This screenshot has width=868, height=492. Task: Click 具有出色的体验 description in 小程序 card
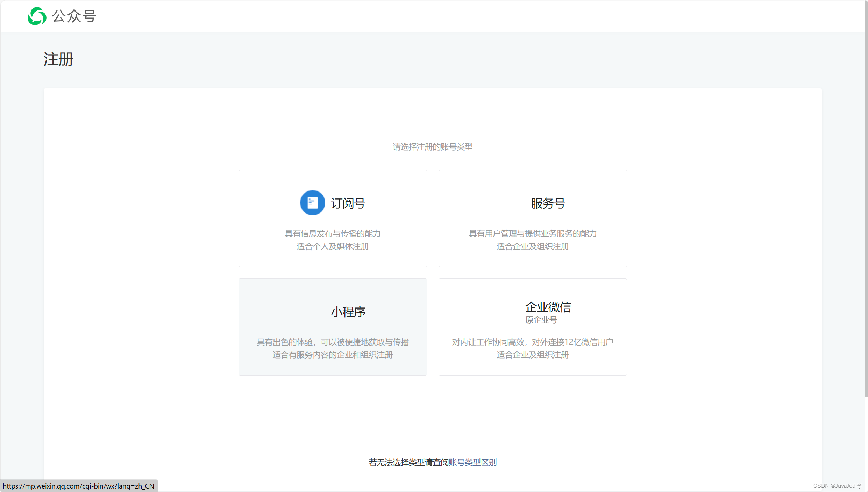tap(332, 342)
